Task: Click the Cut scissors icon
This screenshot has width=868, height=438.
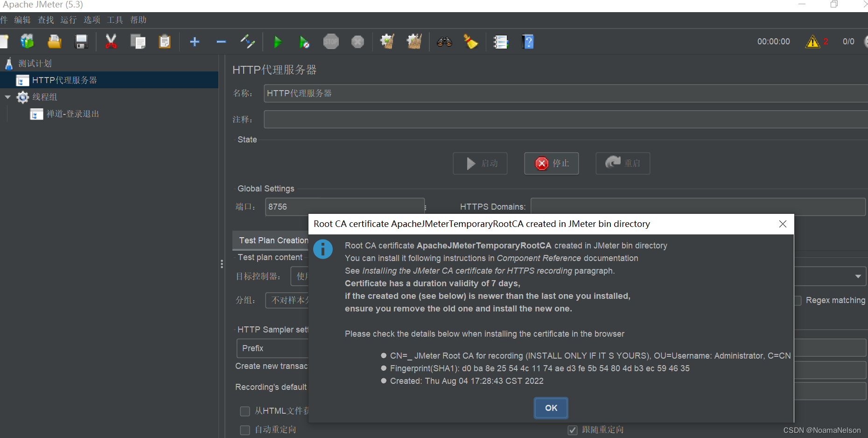Action: (x=111, y=42)
